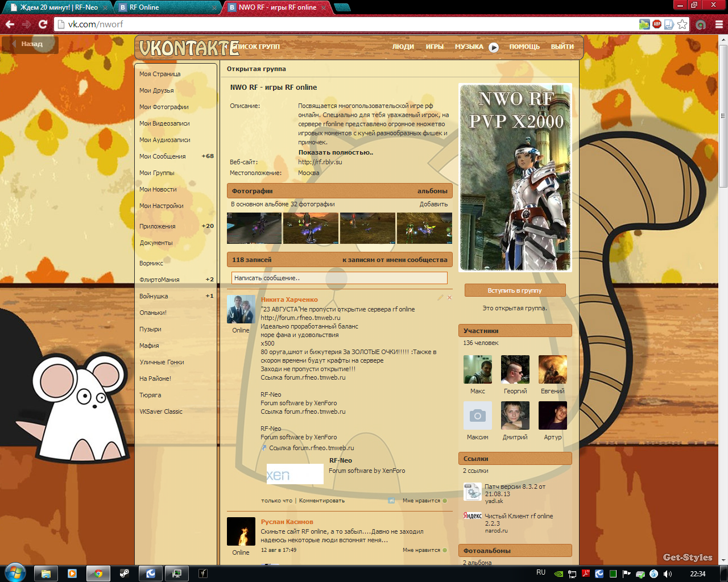Open the http://rf.rblv.su website link
Viewport: 728px width, 582px height.
pos(320,162)
